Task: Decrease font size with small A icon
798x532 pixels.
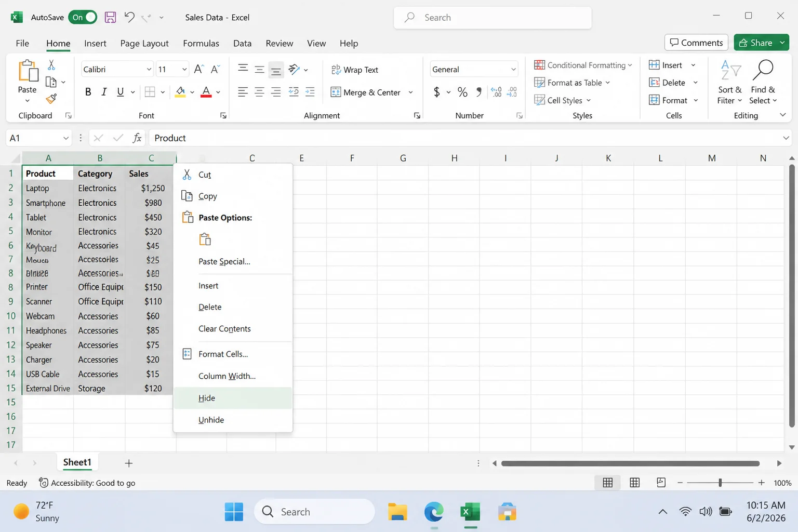Action: [215, 69]
